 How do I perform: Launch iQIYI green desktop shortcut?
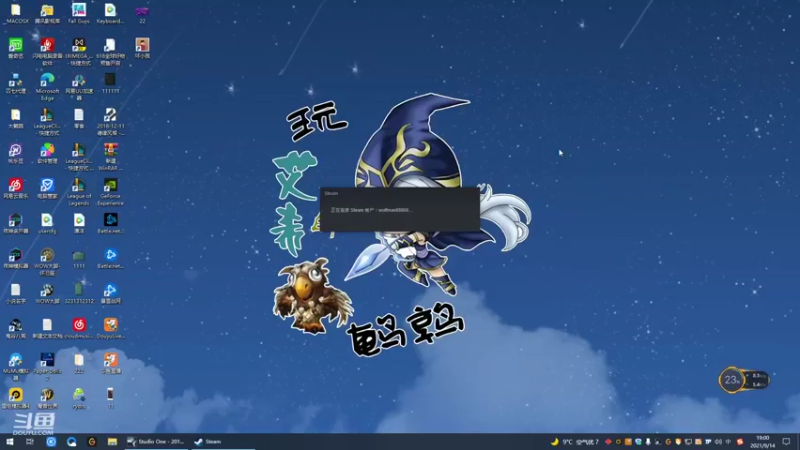tap(16, 48)
